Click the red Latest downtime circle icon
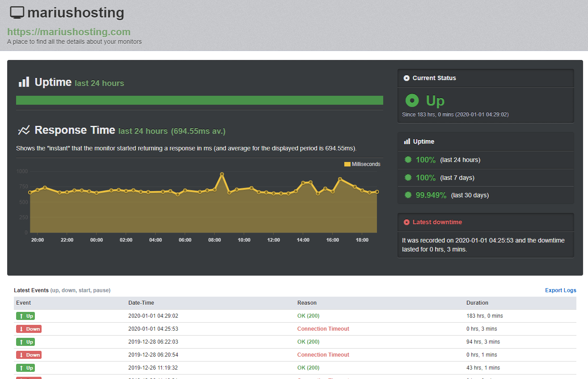The image size is (588, 379). (x=406, y=222)
